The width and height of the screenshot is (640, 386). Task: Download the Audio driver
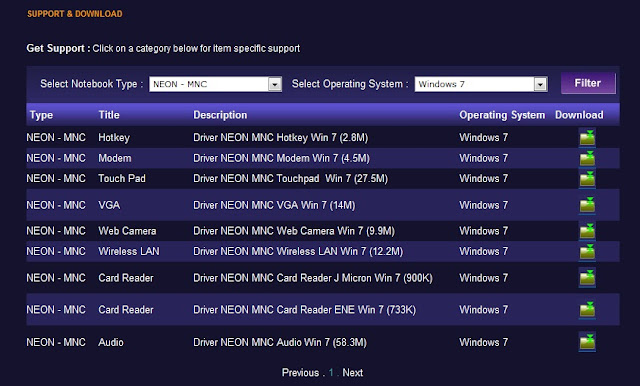[x=587, y=342]
